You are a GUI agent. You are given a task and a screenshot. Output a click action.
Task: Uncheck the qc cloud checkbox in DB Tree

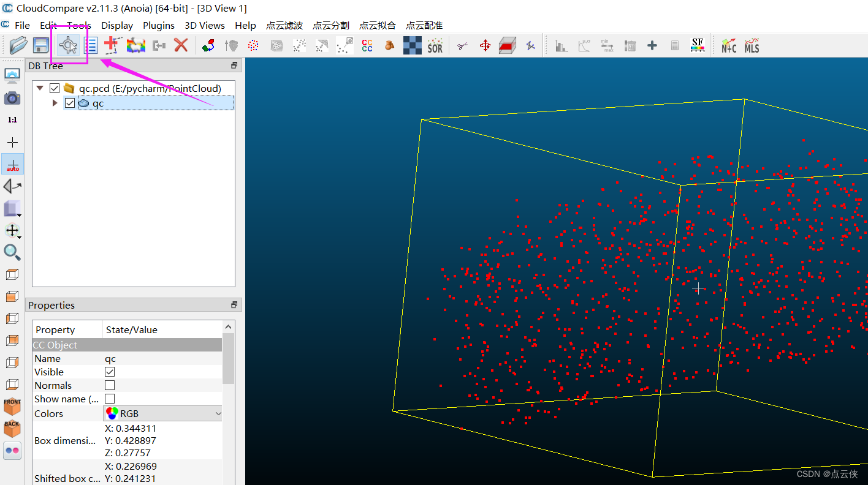point(69,103)
